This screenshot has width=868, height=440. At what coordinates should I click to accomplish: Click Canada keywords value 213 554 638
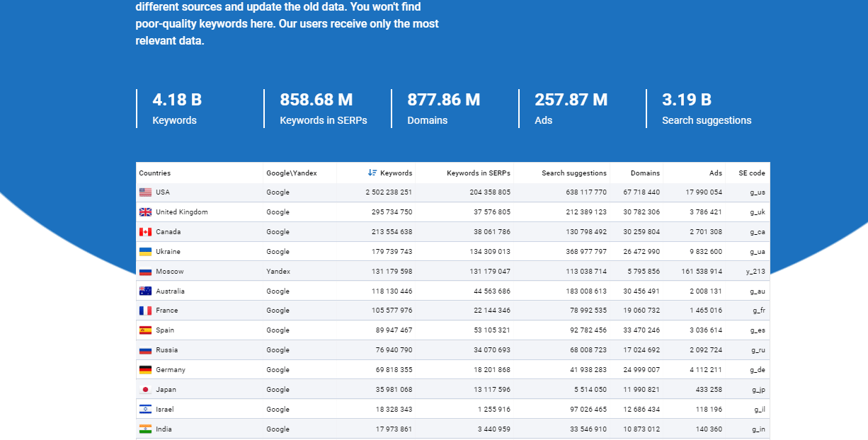392,232
